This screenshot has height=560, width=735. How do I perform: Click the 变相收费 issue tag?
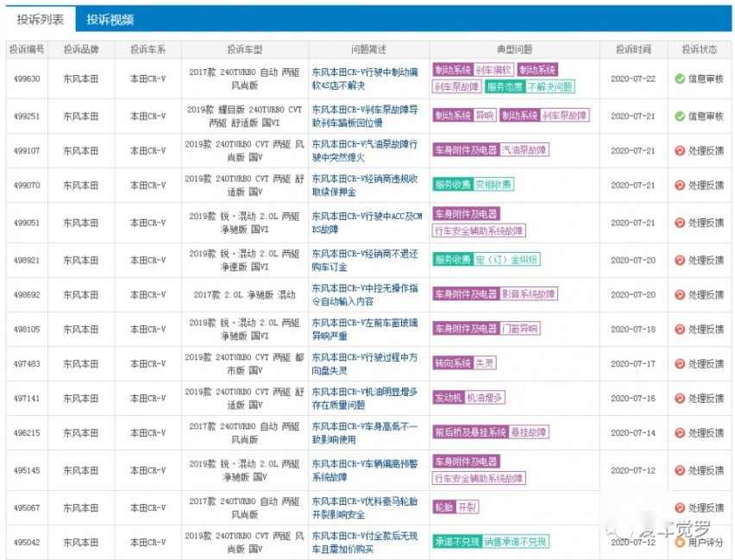[x=493, y=185]
